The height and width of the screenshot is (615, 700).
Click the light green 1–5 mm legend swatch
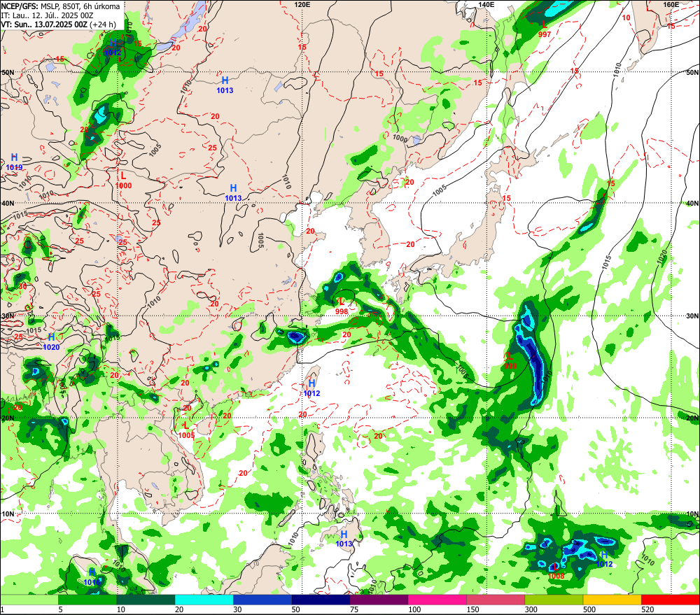[x=29, y=600]
